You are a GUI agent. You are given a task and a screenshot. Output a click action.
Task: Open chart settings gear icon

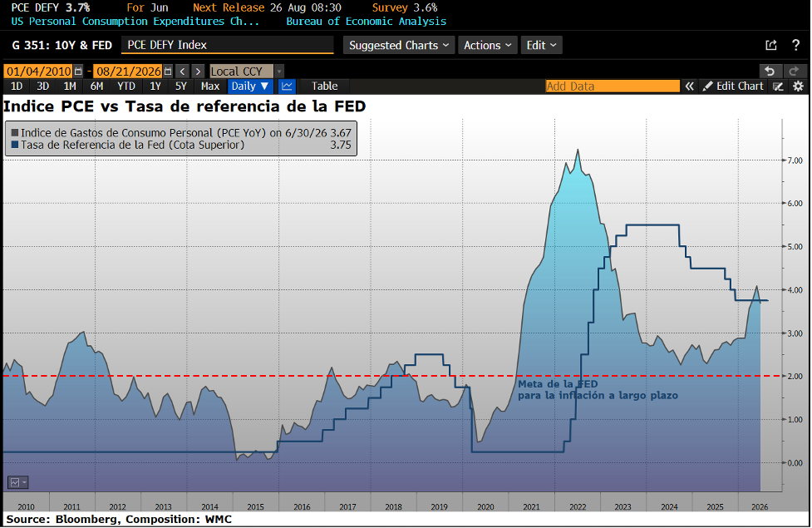798,86
